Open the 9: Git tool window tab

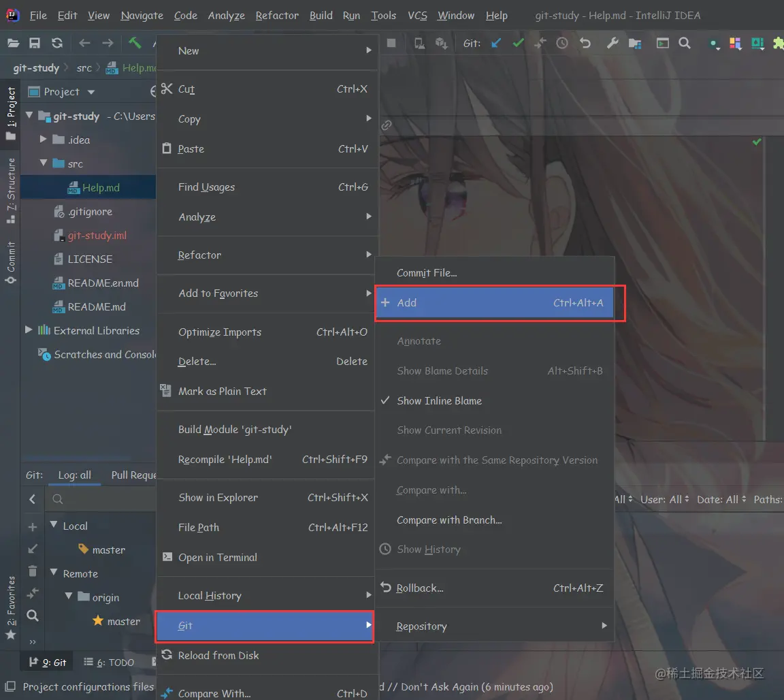48,662
